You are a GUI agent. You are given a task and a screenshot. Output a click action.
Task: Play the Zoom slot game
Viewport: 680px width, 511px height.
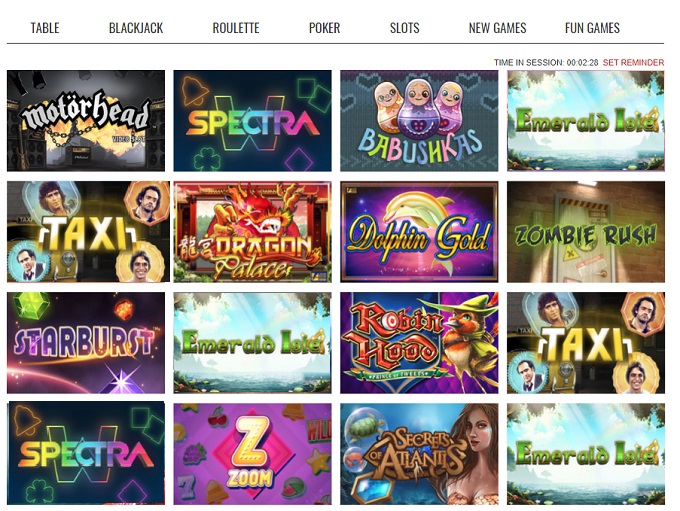coord(252,454)
